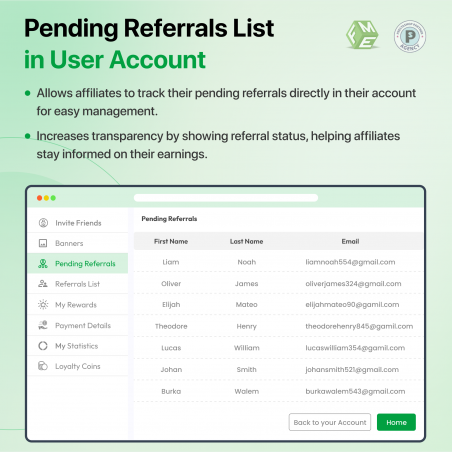Select the green Pending Referrals icon
452x452 pixels.
[x=43, y=264]
